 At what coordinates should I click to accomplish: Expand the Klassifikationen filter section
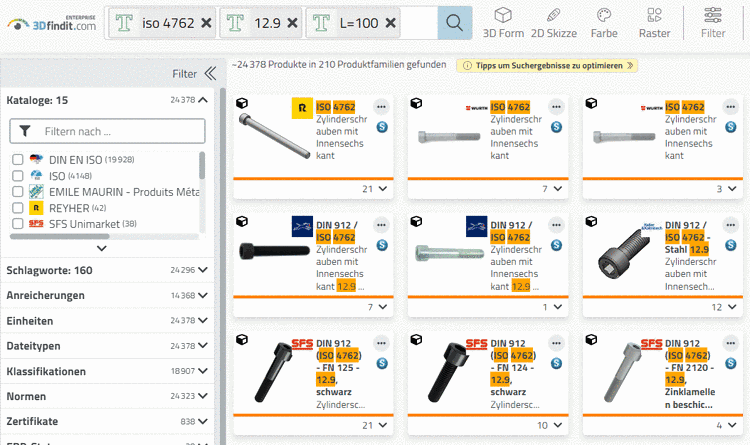click(203, 371)
